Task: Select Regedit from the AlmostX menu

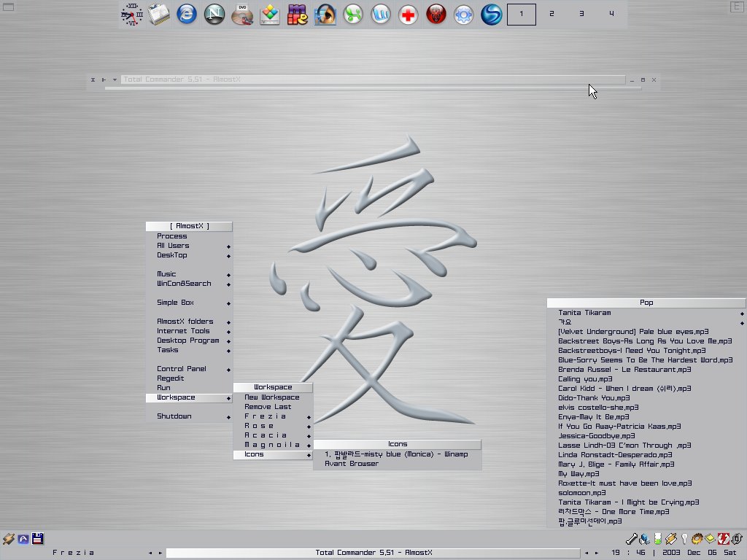Action: (x=170, y=378)
